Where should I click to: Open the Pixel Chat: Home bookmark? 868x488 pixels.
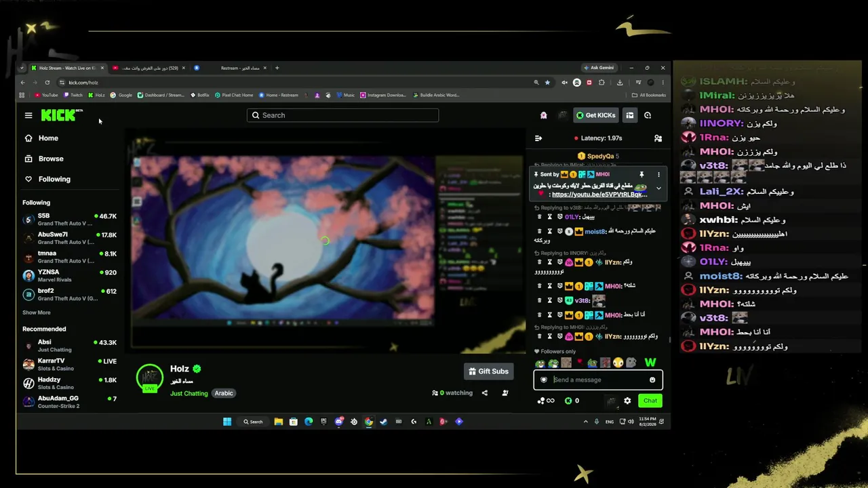[234, 95]
